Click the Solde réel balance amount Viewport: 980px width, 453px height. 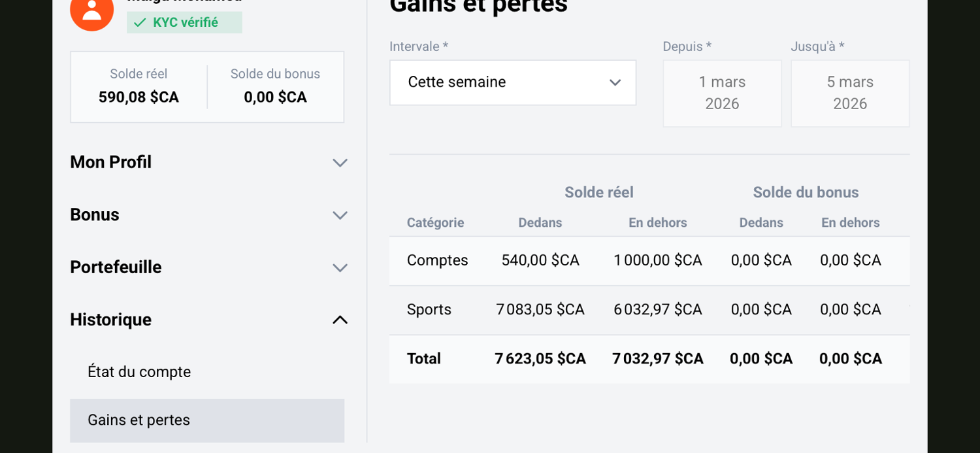point(139,97)
